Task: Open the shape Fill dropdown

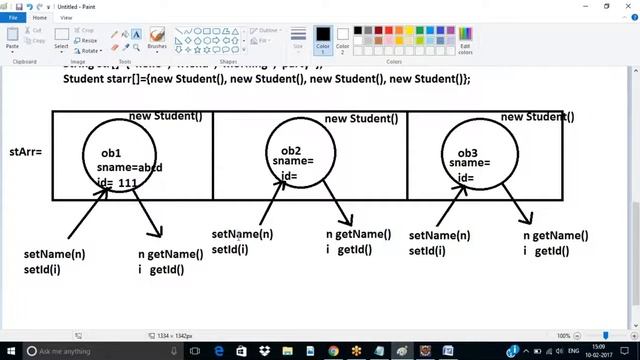Action: click(x=260, y=41)
